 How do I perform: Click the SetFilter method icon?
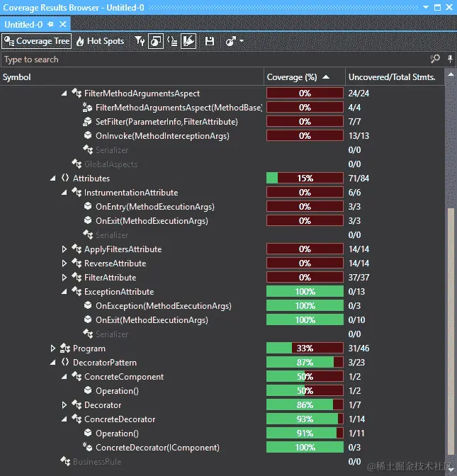[x=87, y=121]
